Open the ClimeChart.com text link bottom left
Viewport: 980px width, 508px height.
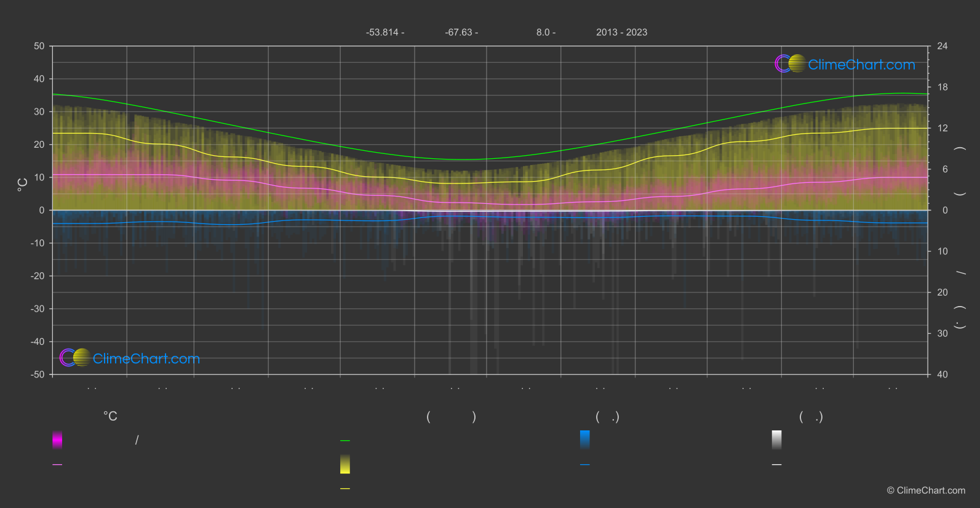click(146, 359)
